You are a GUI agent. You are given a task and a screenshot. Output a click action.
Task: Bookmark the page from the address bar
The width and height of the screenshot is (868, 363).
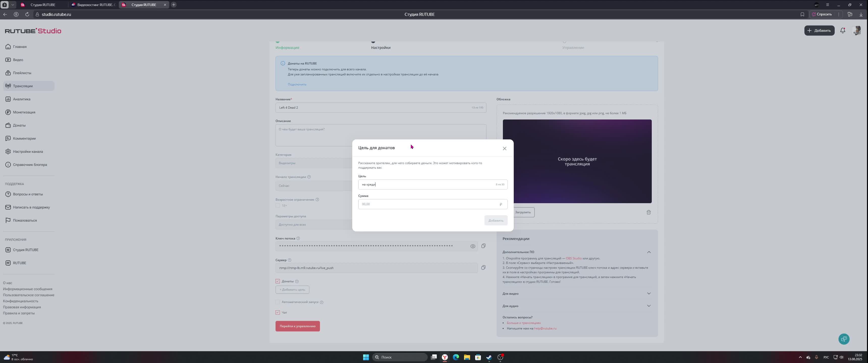[802, 14]
